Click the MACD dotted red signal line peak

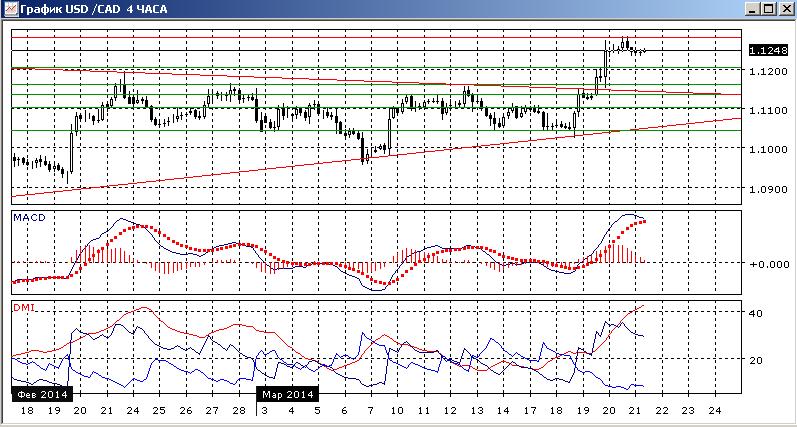click(x=644, y=221)
